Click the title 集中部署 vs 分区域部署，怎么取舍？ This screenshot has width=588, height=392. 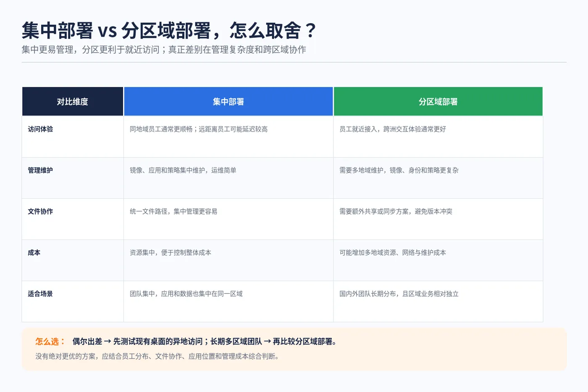tap(169, 30)
